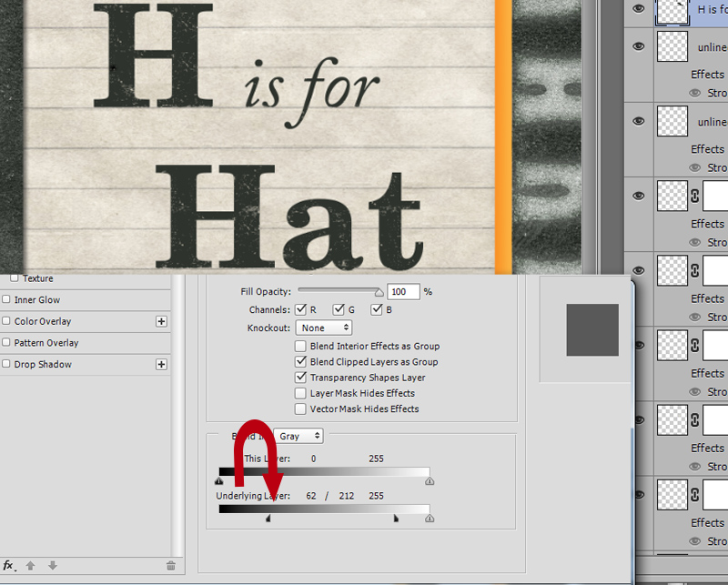Check Layer Mask Hides Effects
The image size is (728, 585).
pos(300,393)
